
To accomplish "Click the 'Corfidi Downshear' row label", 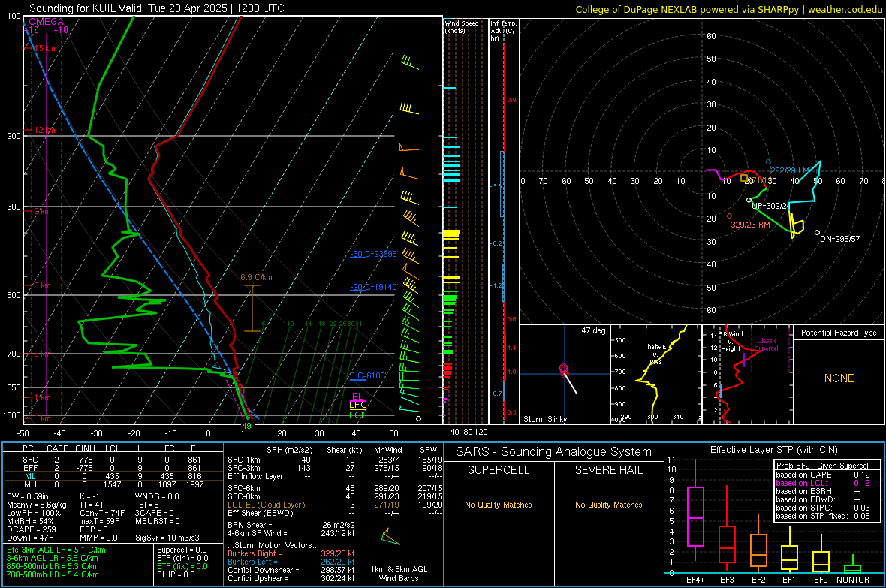I will click(261, 570).
